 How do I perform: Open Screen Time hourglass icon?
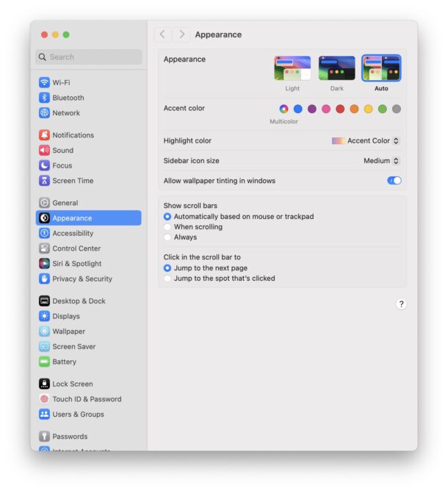coord(44,181)
